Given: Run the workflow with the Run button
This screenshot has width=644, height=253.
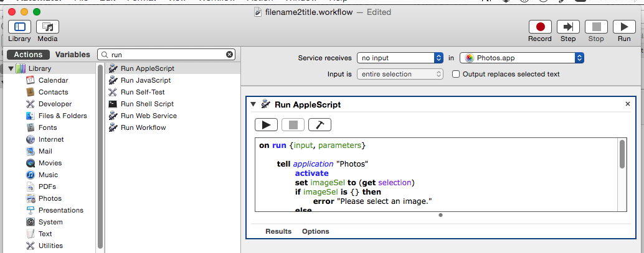Looking at the screenshot, I should 624,27.
